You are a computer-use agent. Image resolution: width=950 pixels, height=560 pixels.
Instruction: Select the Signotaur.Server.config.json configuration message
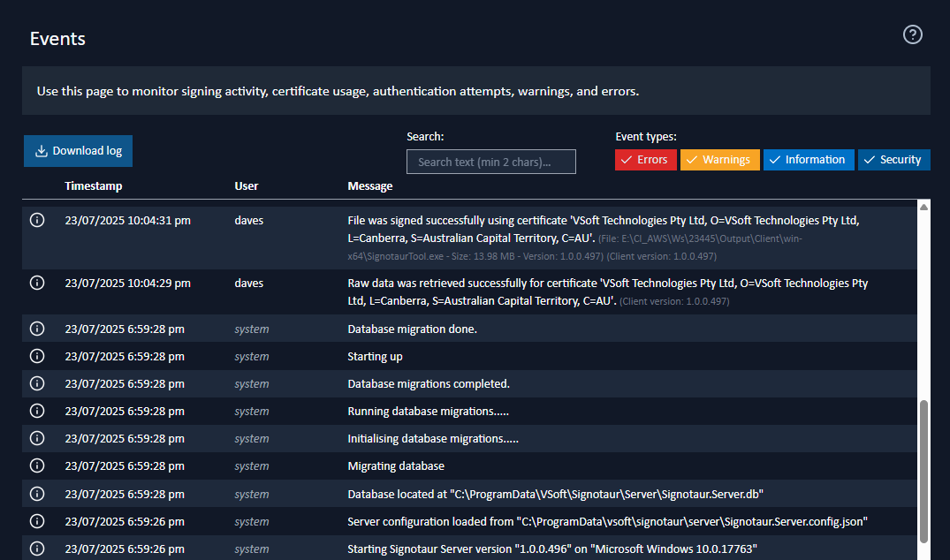[x=607, y=521]
